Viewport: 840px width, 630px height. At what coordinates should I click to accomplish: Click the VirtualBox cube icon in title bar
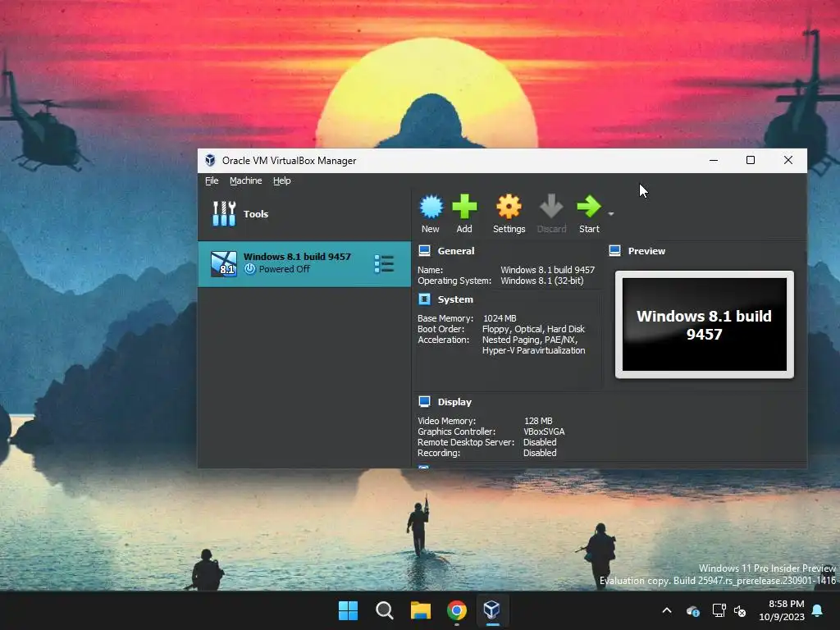[210, 160]
